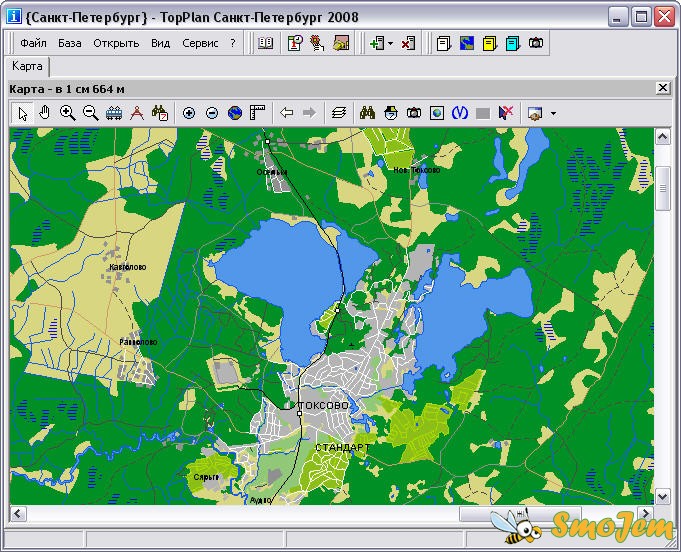Click the green plus add document icon
681x552 pixels.
(x=377, y=43)
